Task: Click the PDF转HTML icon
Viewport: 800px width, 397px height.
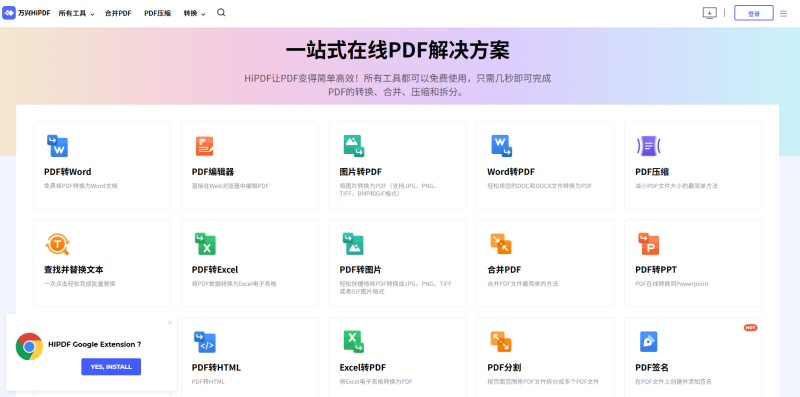Action: (205, 342)
